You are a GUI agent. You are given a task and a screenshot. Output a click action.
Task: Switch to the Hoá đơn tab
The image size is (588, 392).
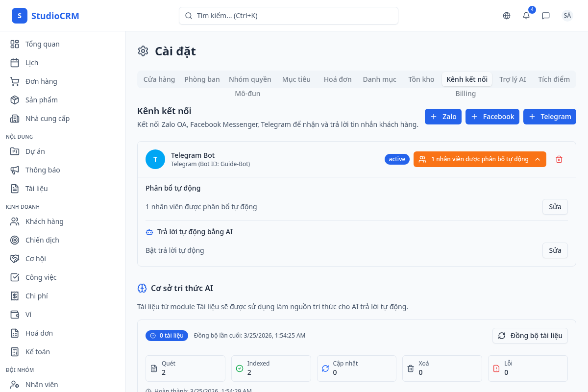click(x=337, y=79)
